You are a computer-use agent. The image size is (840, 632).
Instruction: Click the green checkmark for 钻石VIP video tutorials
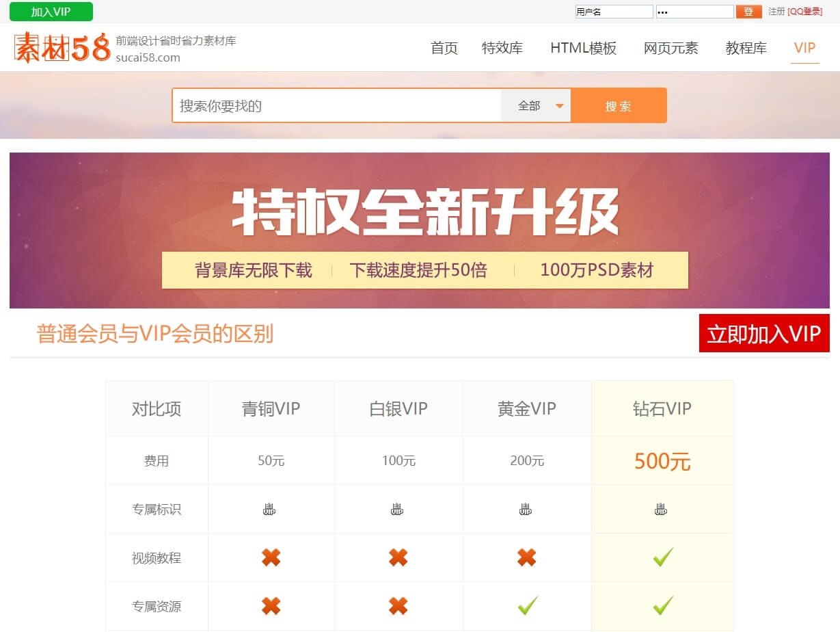pos(662,557)
